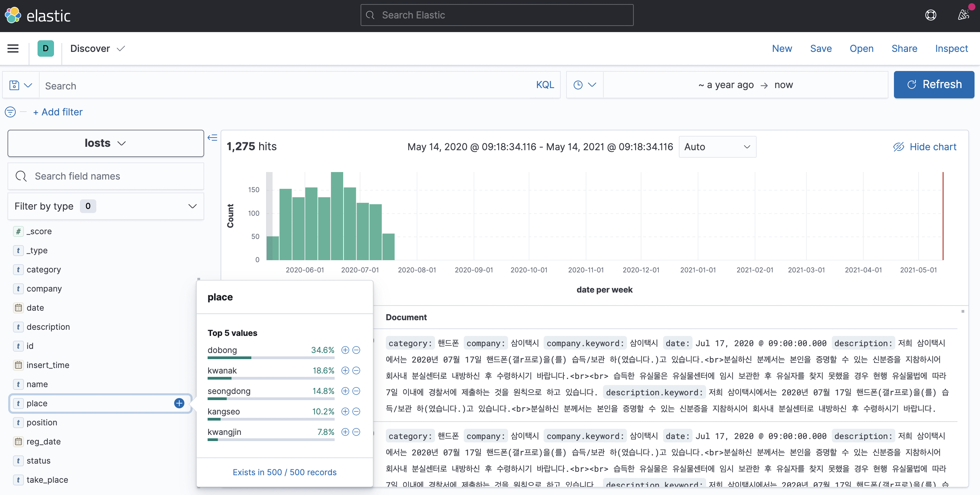The height and width of the screenshot is (495, 980).
Task: Click the green D space avatar
Action: pyautogui.click(x=46, y=48)
